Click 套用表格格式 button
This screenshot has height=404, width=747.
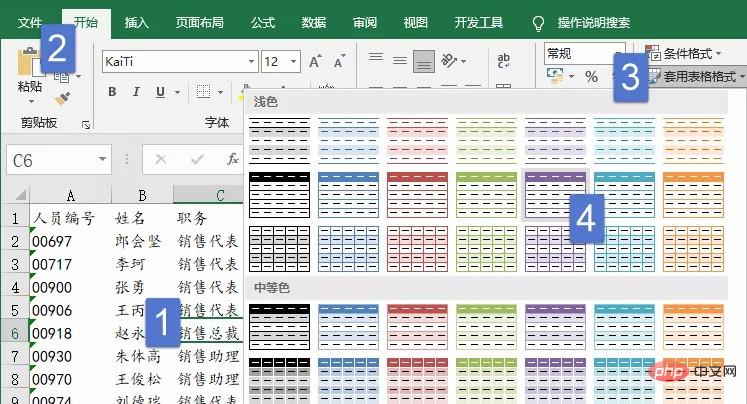(698, 76)
